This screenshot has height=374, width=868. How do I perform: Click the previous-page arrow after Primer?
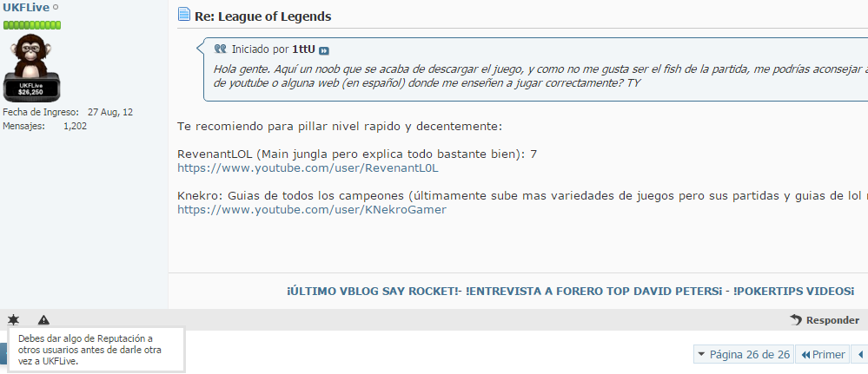[x=860, y=355]
